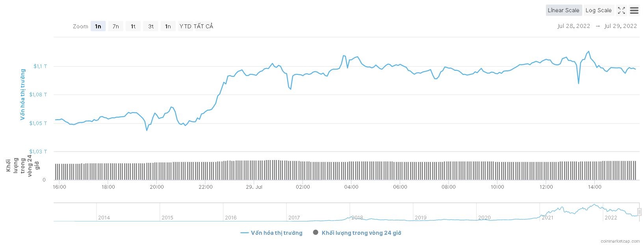Screen dimensions: 644x245
Task: Toggle Vốn hóa thị trường legend series
Action: 271,233
